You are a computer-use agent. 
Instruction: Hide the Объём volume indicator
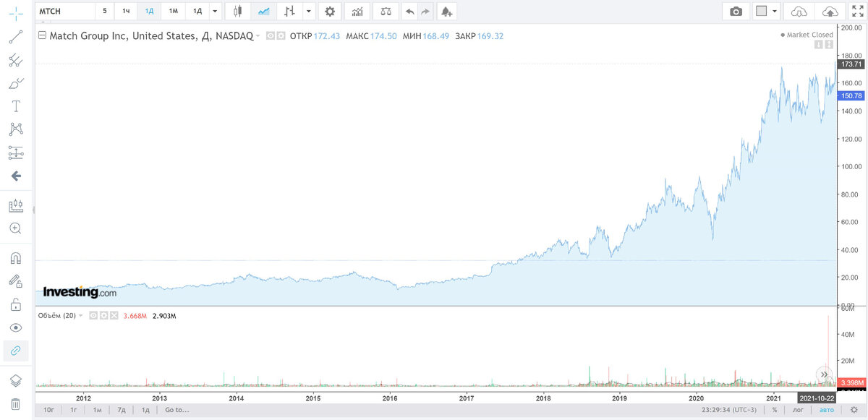click(93, 315)
